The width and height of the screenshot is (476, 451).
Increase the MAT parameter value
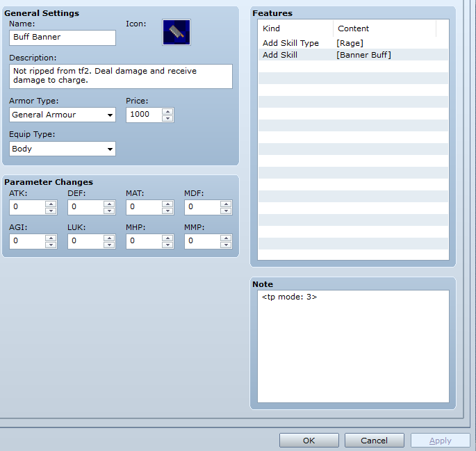pos(167,204)
